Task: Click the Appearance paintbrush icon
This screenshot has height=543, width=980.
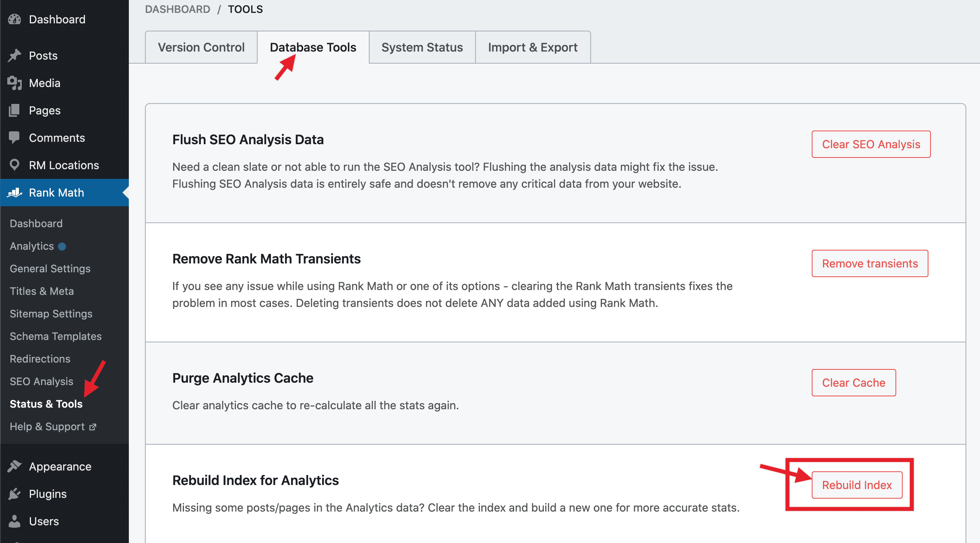Action: [14, 466]
